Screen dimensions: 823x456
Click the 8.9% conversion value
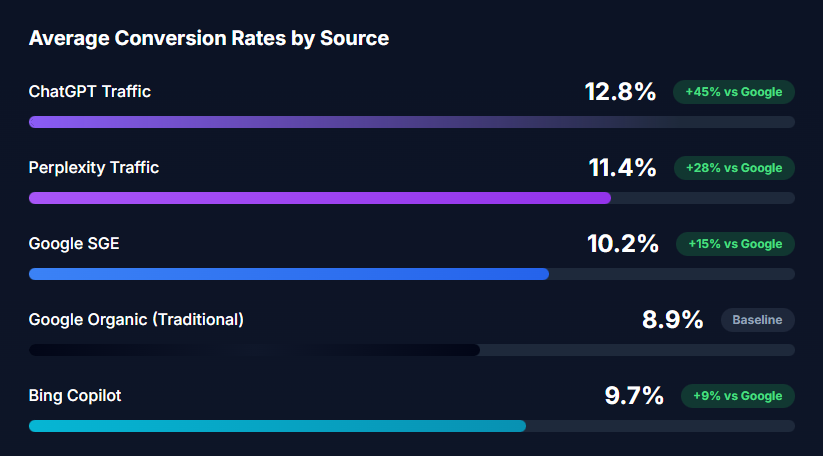point(672,320)
